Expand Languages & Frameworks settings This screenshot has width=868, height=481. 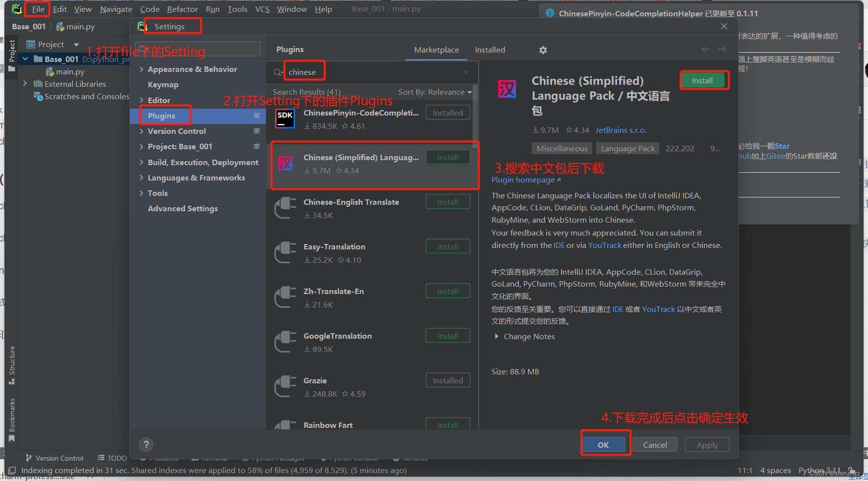pos(141,178)
